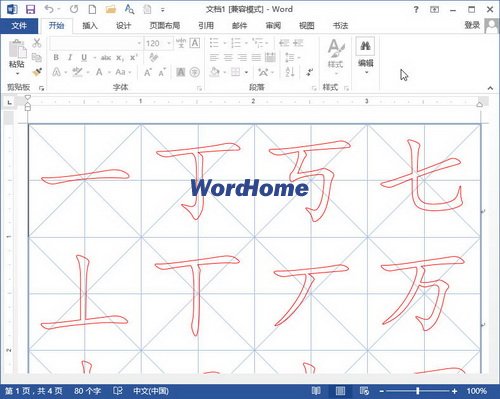This screenshot has width=500, height=399.
Task: Click the phonetic guide (wén) icon
Action: pos(181,43)
